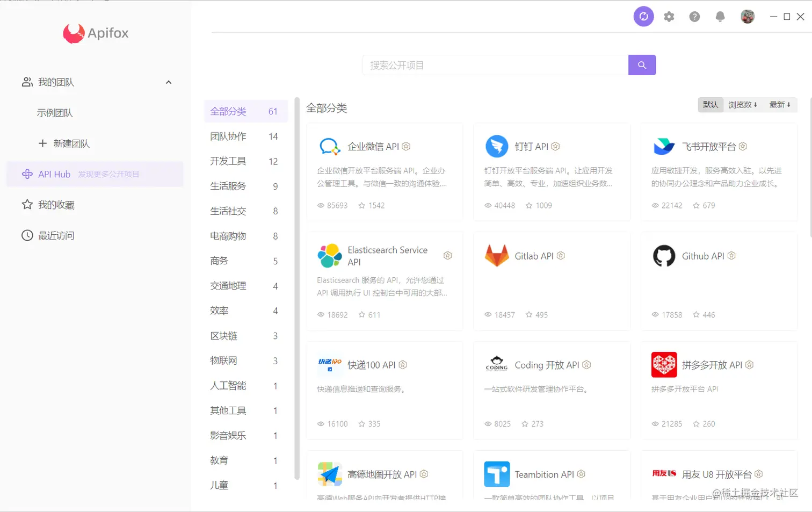Open settings gear icon in top bar
The height and width of the screenshot is (512, 812).
pos(669,17)
